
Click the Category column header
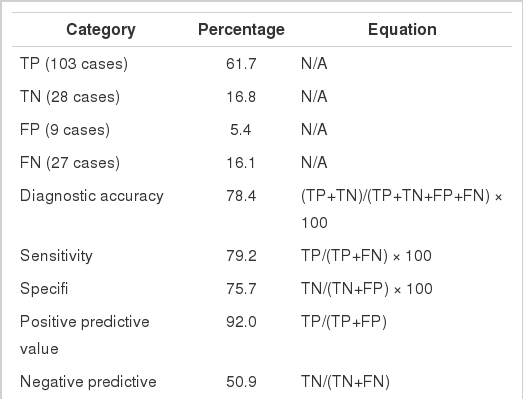point(101,30)
